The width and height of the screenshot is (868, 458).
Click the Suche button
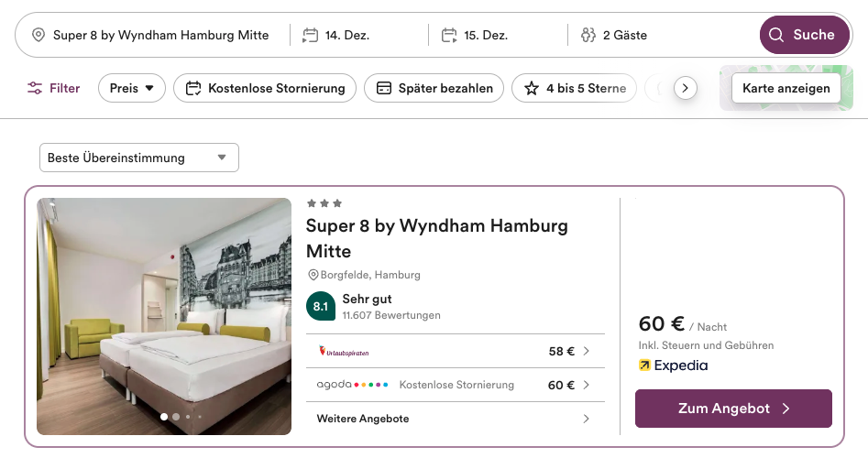point(804,35)
